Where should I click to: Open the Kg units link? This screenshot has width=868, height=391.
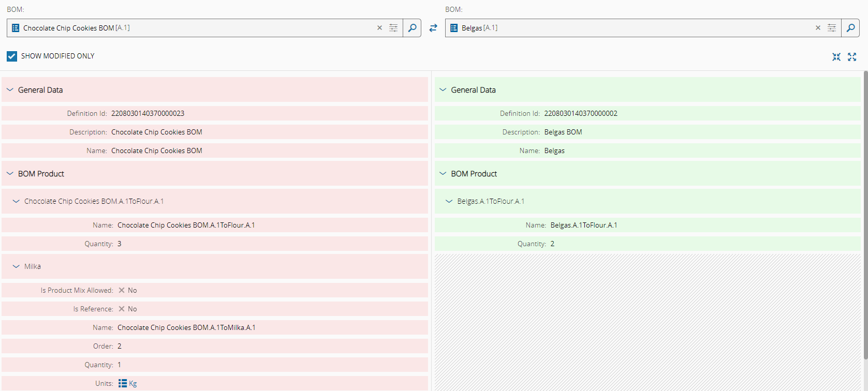pos(133,383)
